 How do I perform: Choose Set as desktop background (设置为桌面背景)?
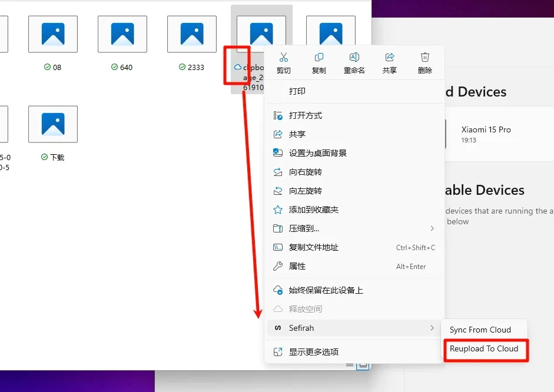[317, 153]
